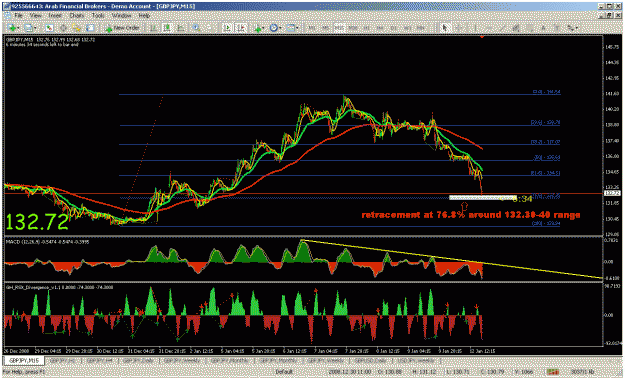
Task: Click the Default profile in status bar
Action: click(284, 372)
